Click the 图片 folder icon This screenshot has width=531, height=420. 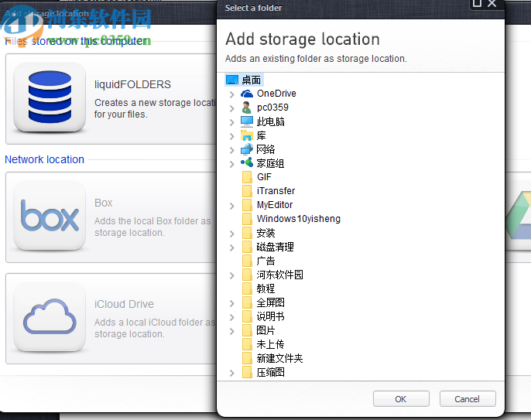point(247,330)
